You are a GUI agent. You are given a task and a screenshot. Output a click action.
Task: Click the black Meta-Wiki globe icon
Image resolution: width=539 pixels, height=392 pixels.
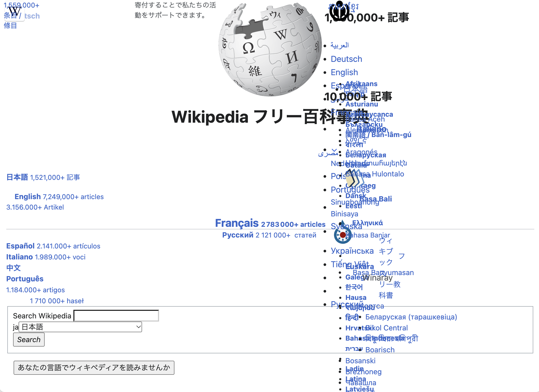tap(339, 11)
